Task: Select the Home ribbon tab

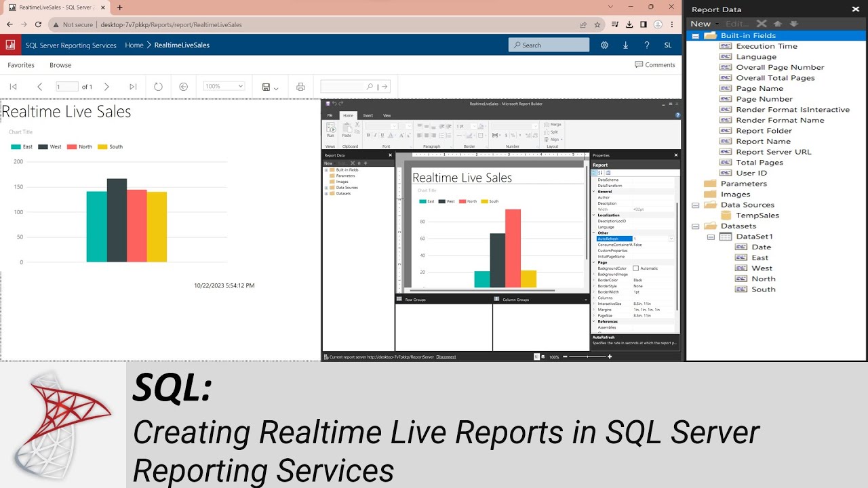Action: 348,115
